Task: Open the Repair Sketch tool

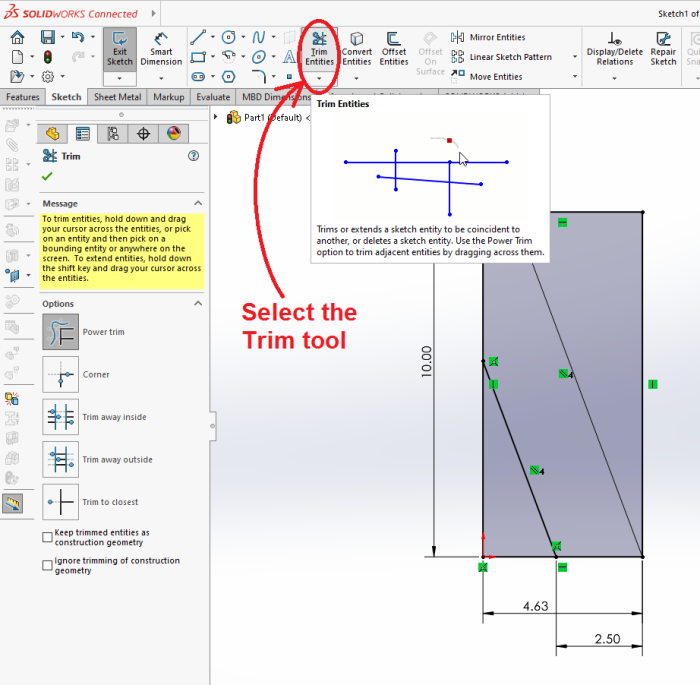Action: coord(663,49)
